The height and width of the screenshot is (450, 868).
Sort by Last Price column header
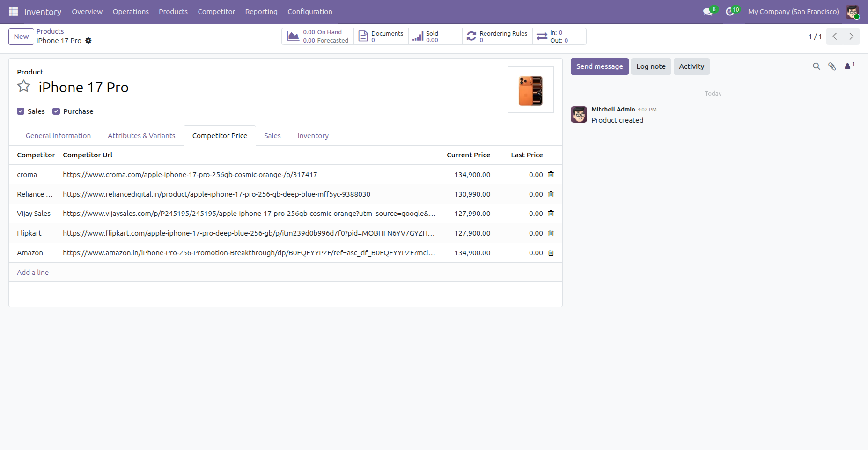click(527, 155)
